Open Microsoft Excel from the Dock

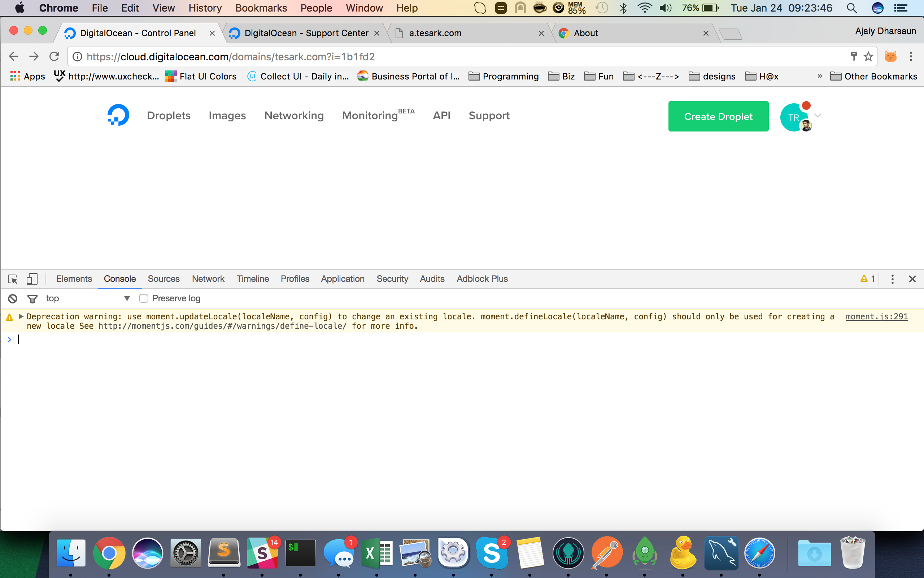[x=377, y=553]
